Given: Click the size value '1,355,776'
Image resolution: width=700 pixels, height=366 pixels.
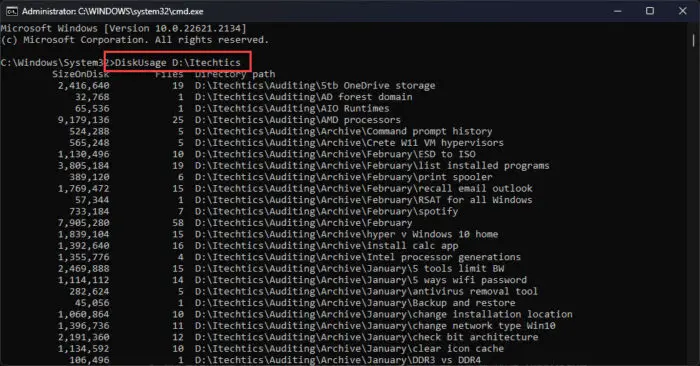Looking at the screenshot, I should [x=83, y=258].
